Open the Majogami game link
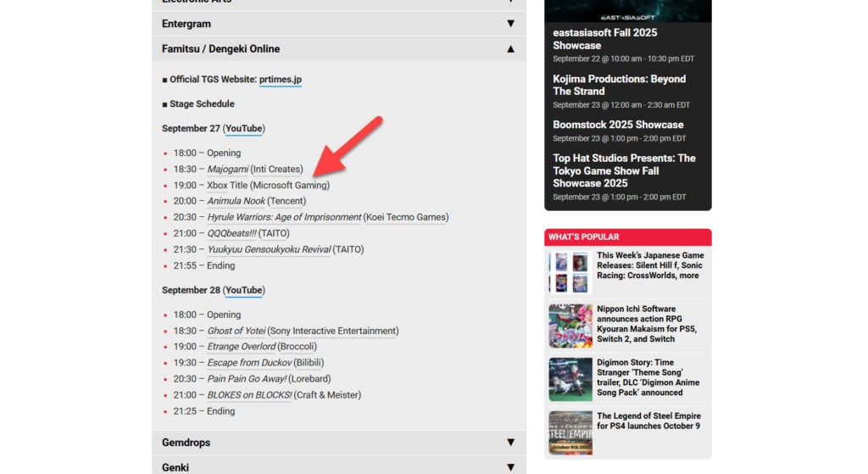This screenshot has width=868, height=474. (x=227, y=169)
